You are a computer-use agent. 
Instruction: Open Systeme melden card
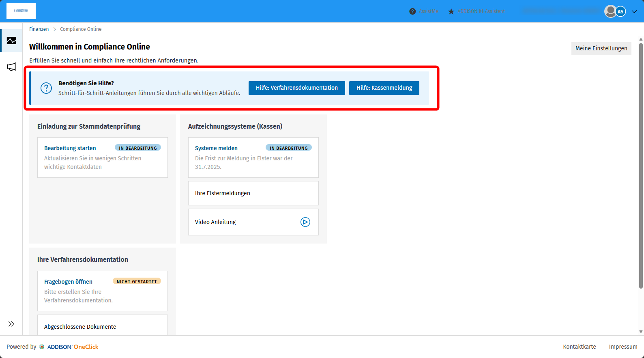(253, 157)
